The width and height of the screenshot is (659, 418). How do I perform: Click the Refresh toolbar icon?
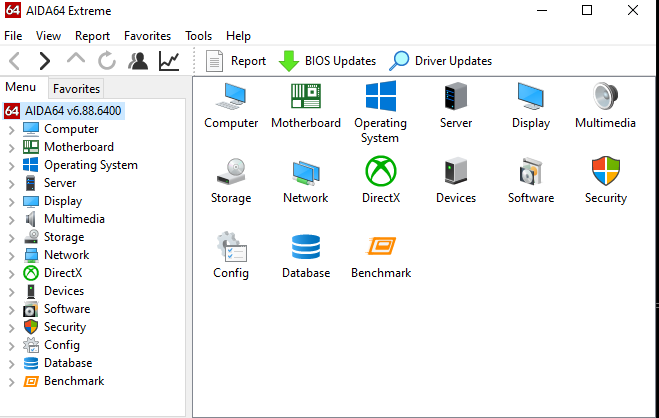tap(107, 61)
